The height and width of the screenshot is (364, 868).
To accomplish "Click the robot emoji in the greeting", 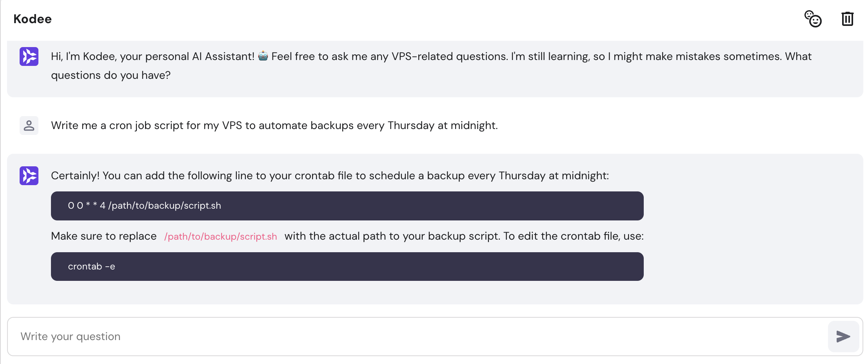I will click(x=263, y=56).
